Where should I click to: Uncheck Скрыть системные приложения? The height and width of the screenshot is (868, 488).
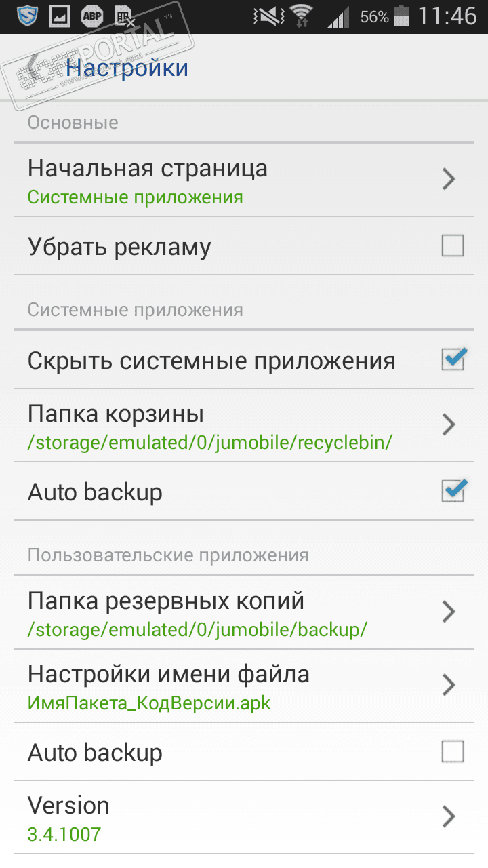click(x=452, y=359)
